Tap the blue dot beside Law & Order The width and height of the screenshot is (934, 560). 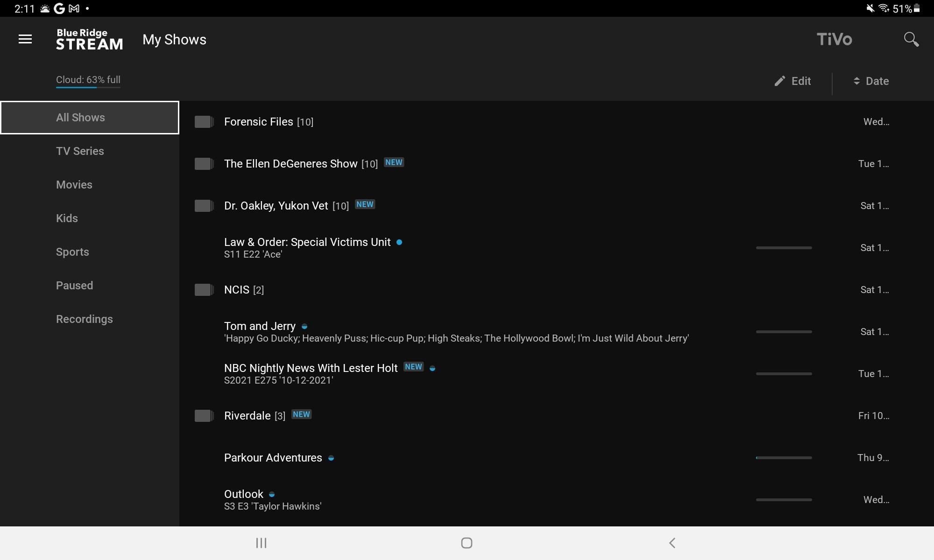coord(399,242)
